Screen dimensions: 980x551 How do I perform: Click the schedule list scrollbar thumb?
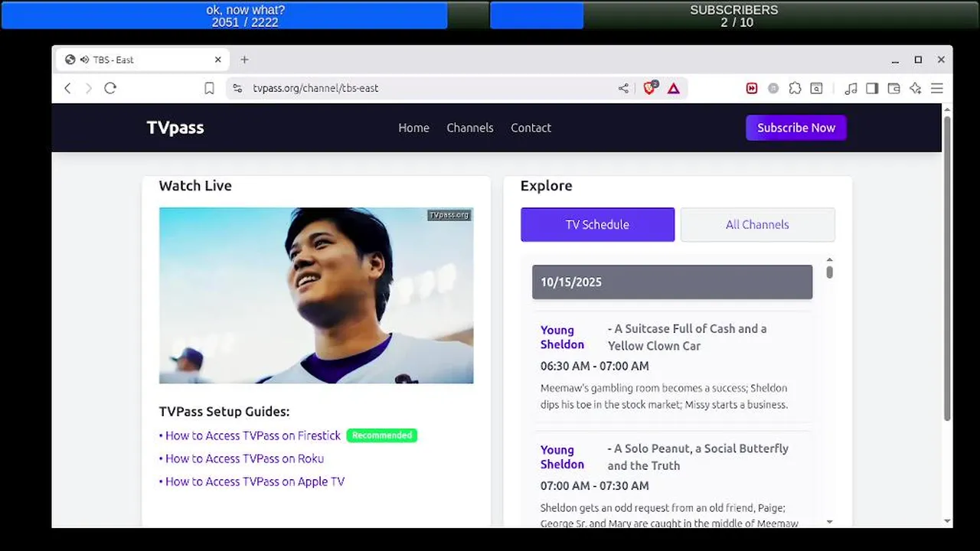coord(829,272)
